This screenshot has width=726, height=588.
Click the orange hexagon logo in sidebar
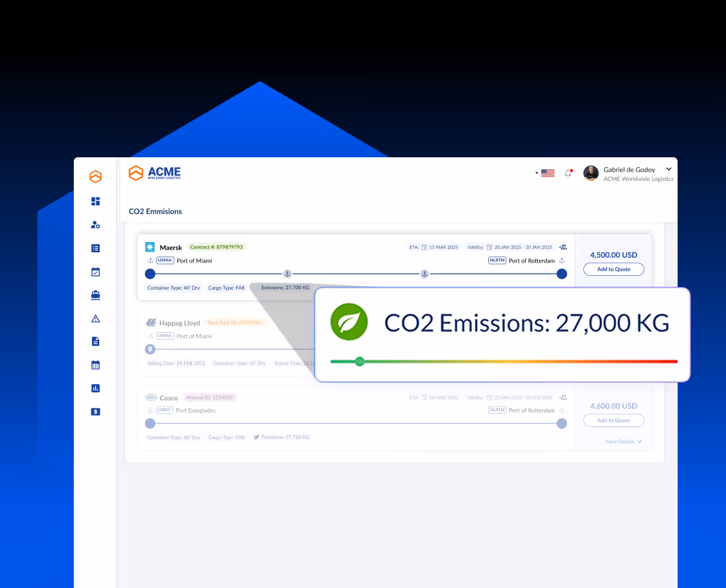(95, 177)
